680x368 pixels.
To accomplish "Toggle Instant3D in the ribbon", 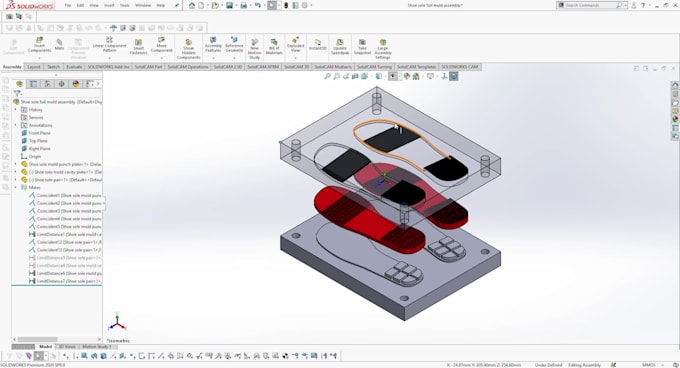I will (x=317, y=45).
